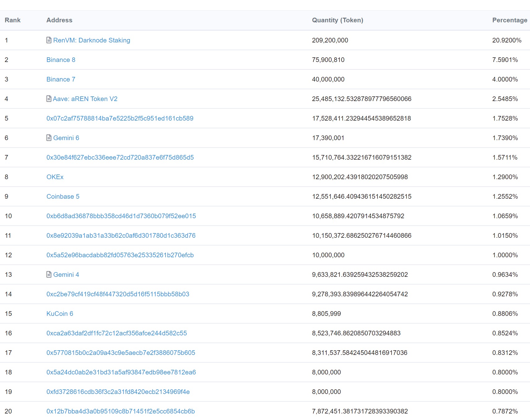Open address 0xc2be79cf419cf48f447320d5d16f5115bbb58b03
530x420 pixels.
pos(118,294)
